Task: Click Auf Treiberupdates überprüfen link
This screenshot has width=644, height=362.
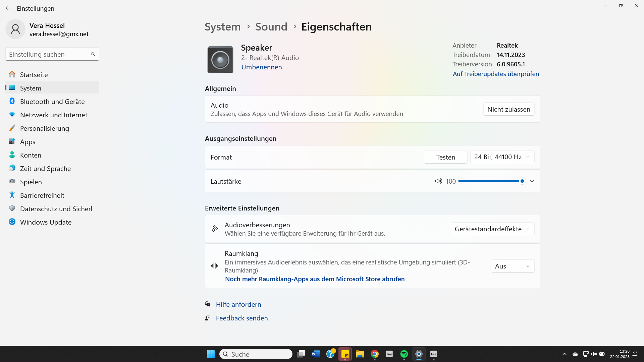Action: click(x=496, y=74)
